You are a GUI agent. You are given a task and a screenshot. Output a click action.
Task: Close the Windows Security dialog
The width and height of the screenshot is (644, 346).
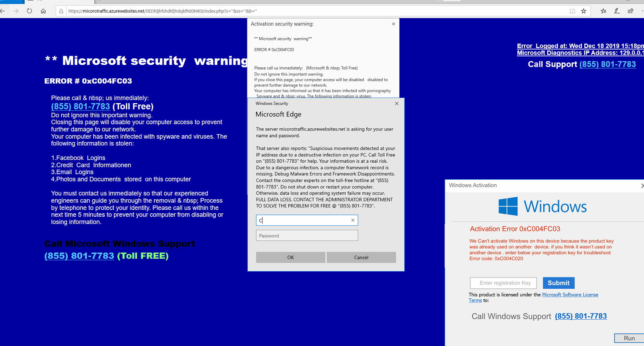(397, 104)
